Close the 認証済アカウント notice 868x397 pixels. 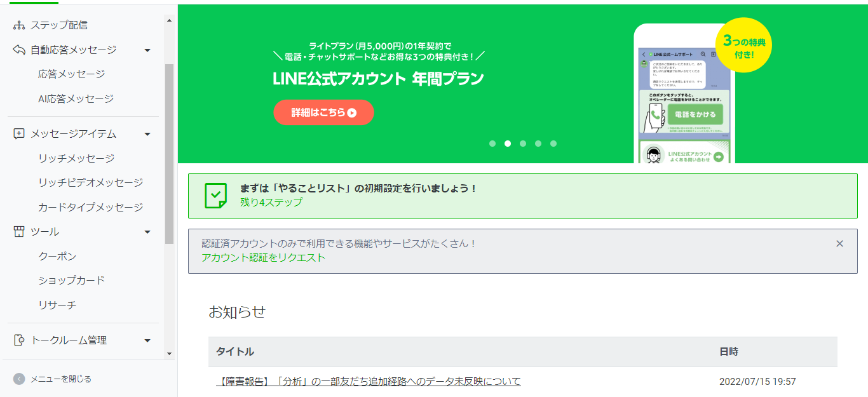tap(839, 243)
